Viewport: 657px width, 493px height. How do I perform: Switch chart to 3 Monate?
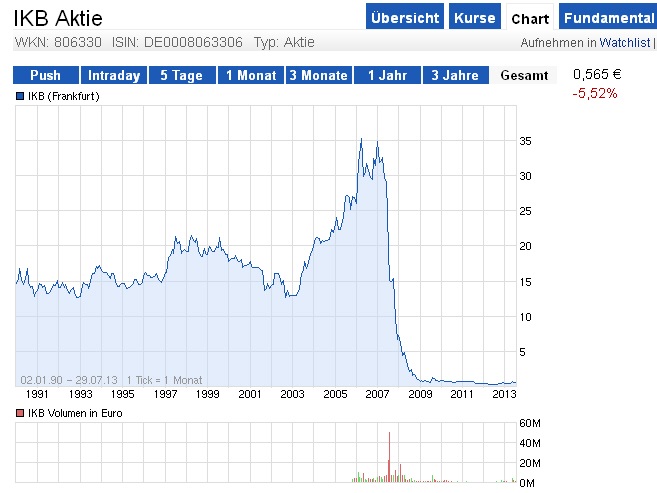[x=319, y=75]
